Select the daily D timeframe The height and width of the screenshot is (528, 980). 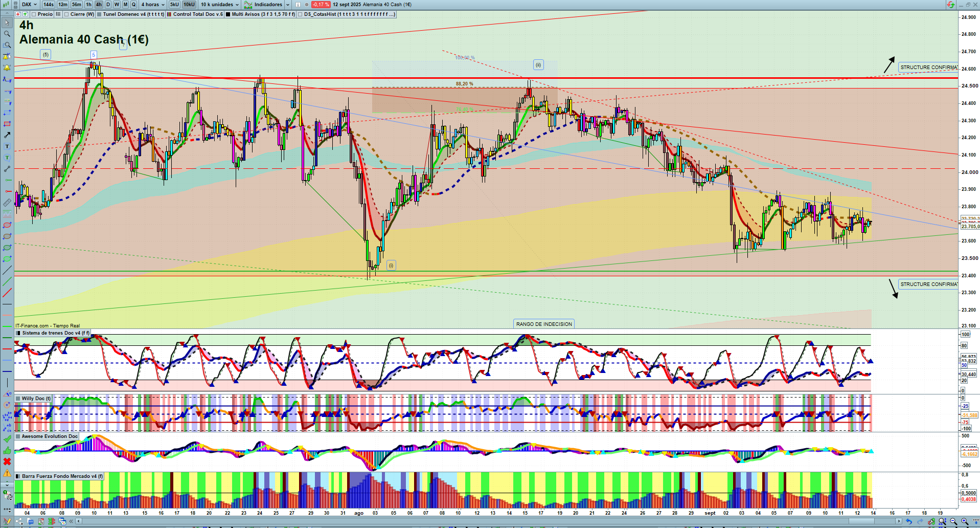(108, 5)
